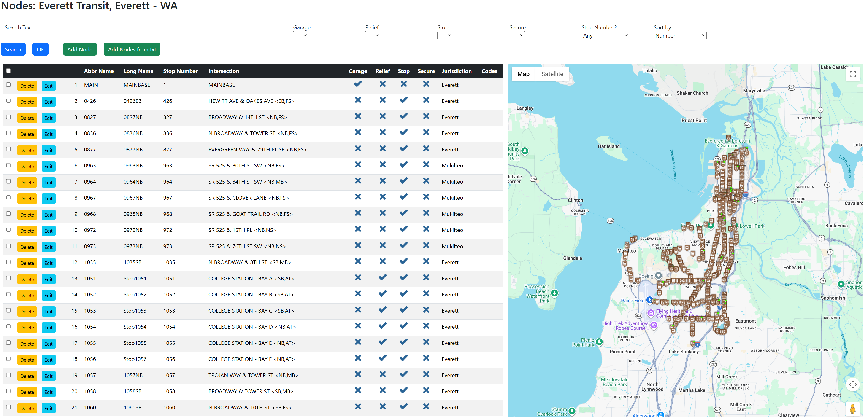The height and width of the screenshot is (417, 868).
Task: Switch to the Satellite map tab
Action: [x=552, y=74]
